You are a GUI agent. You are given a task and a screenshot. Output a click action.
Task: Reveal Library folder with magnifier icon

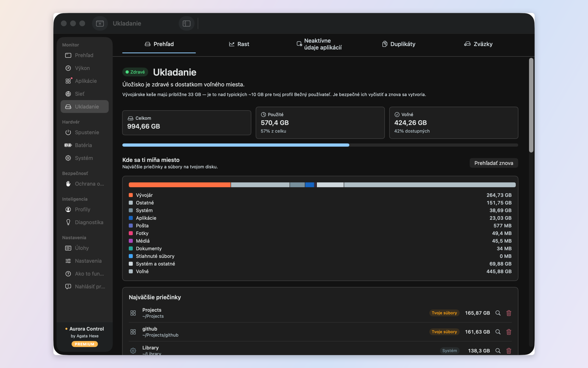498,351
